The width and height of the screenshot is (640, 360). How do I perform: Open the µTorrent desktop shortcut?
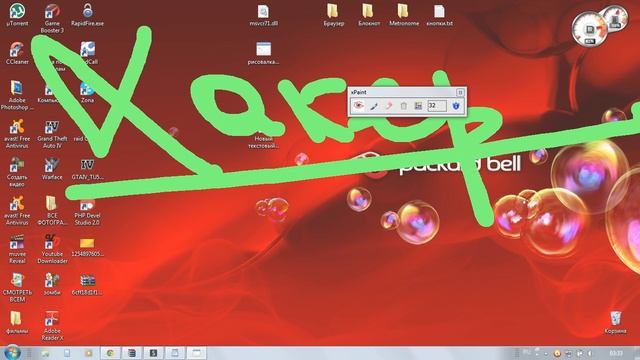pos(17,15)
